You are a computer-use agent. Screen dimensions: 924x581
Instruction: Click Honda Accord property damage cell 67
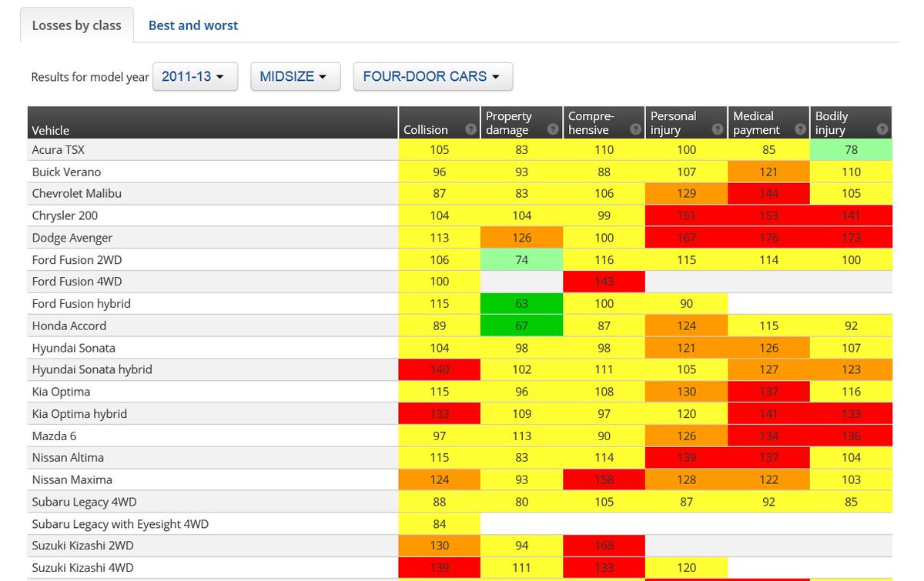(x=521, y=326)
